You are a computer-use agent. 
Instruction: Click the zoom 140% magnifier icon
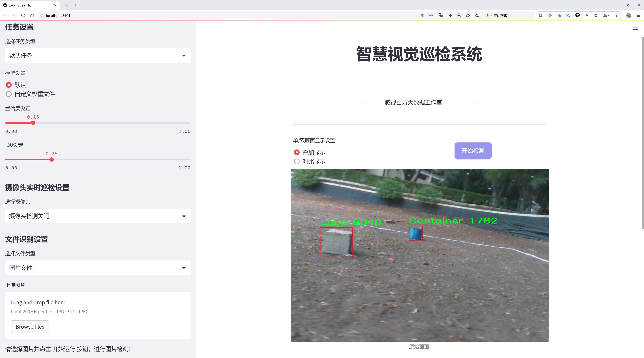tap(423, 16)
